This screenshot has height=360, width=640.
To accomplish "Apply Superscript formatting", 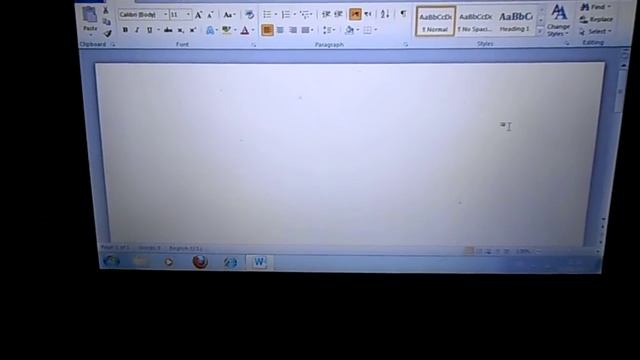I will (193, 30).
